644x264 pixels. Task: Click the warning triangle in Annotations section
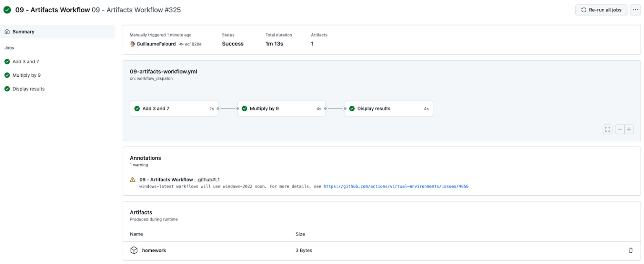point(133,179)
